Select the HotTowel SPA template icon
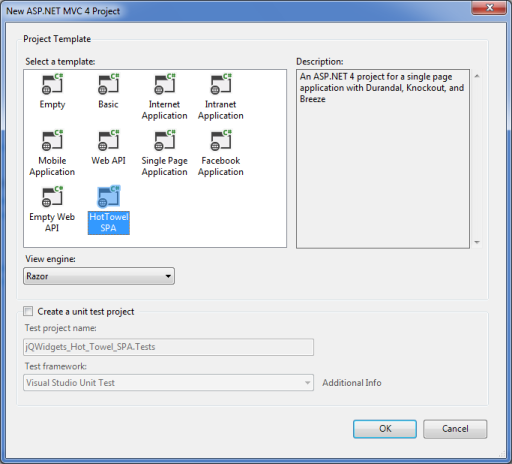 (x=109, y=196)
